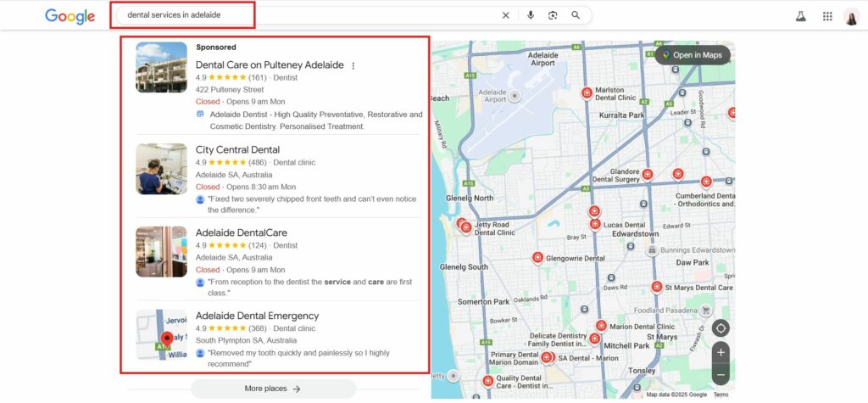This screenshot has width=868, height=403.
Task: Open map in Google Maps
Action: point(692,55)
